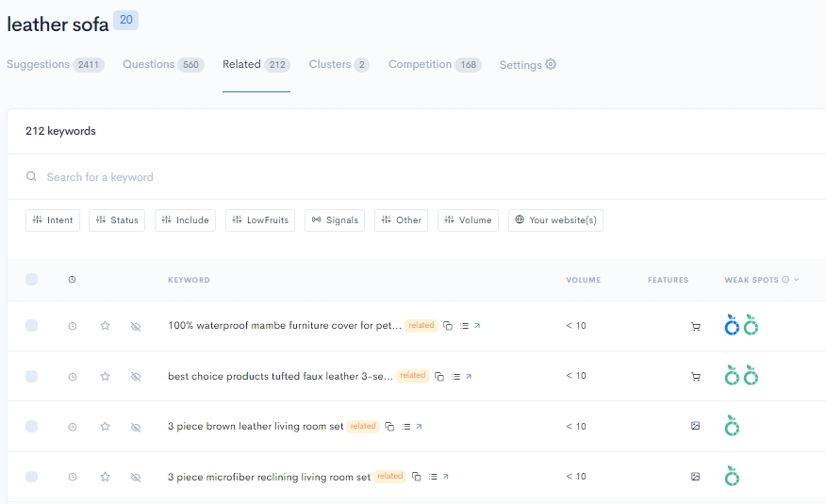Click the 20 badge beside leather sofa

click(126, 20)
